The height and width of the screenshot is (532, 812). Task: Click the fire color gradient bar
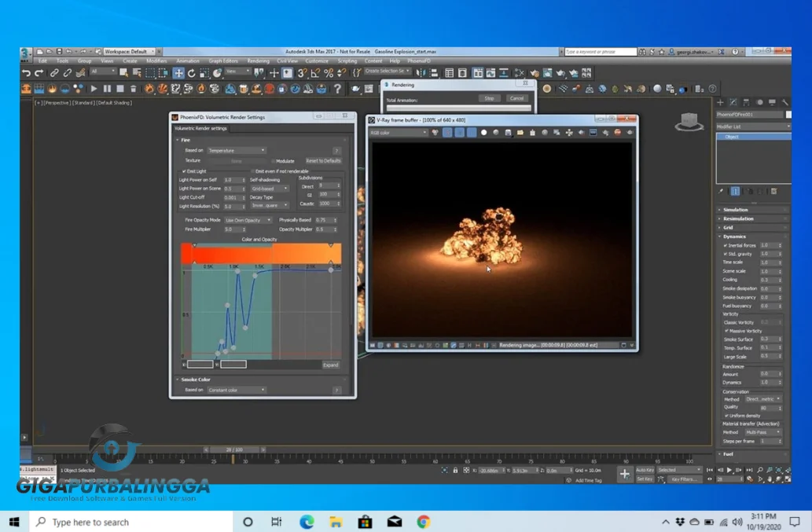point(262,253)
